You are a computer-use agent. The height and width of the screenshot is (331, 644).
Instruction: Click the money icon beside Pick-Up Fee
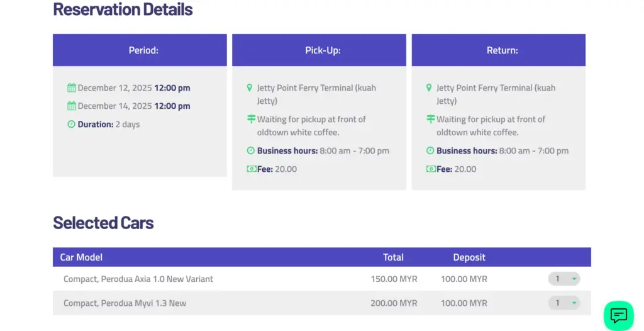click(x=252, y=169)
